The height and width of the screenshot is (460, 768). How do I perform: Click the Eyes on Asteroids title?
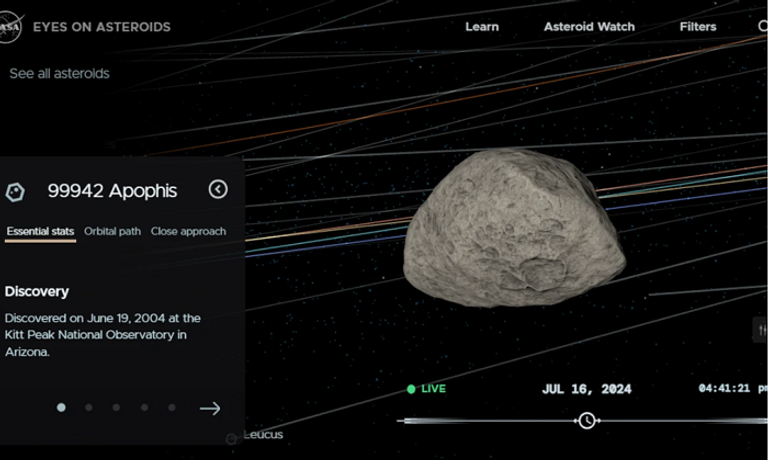pyautogui.click(x=102, y=27)
